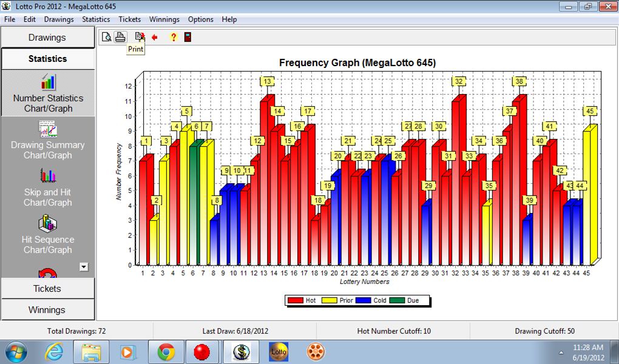Click the yellow bar labeled 45
The width and height of the screenshot is (619, 364).
point(588,195)
